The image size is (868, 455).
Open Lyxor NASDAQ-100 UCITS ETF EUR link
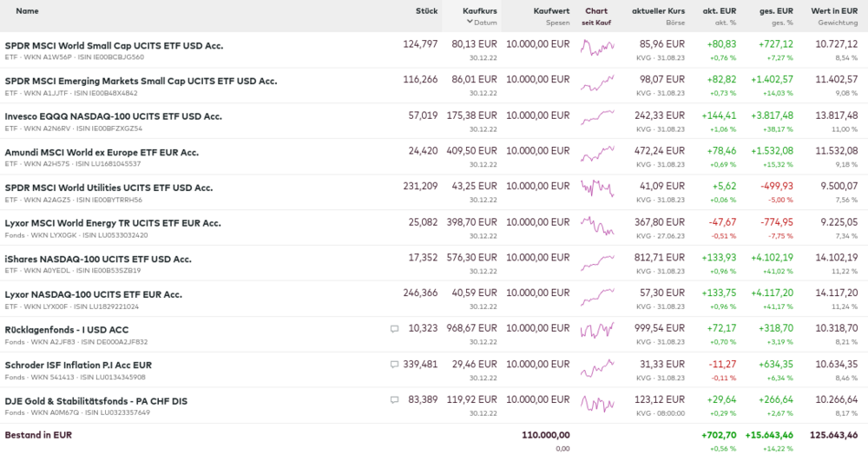click(93, 294)
